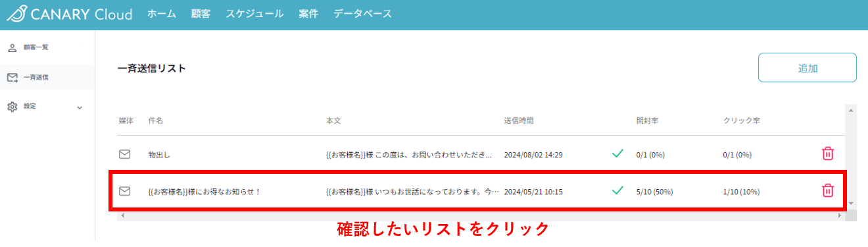Click the 顧客一覧 person icon
Screen dimensions: 868x247
point(12,47)
